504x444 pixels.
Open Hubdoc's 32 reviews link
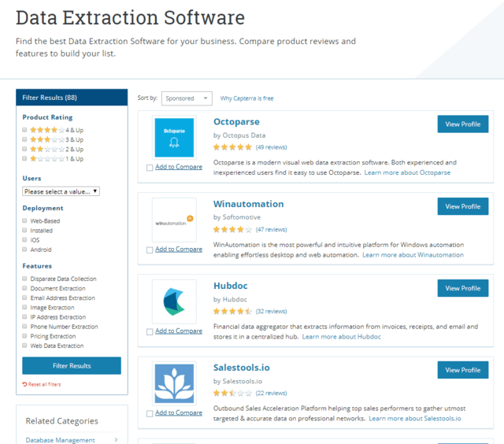coord(271,311)
